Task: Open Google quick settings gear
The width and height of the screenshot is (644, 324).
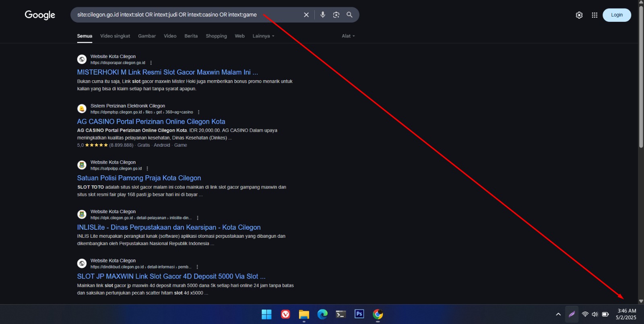Action: 579,15
